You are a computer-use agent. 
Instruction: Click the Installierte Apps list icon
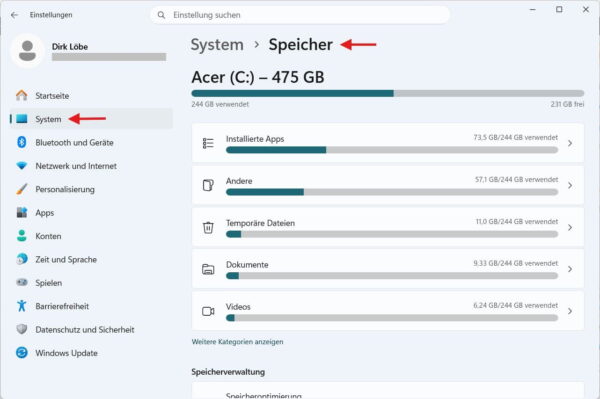(208, 143)
